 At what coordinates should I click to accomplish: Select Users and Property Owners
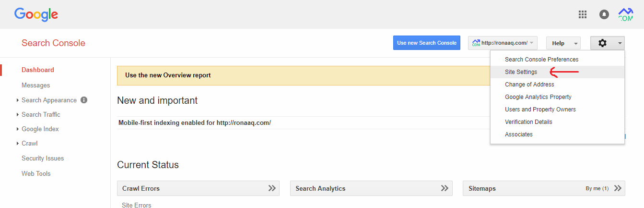557,110
